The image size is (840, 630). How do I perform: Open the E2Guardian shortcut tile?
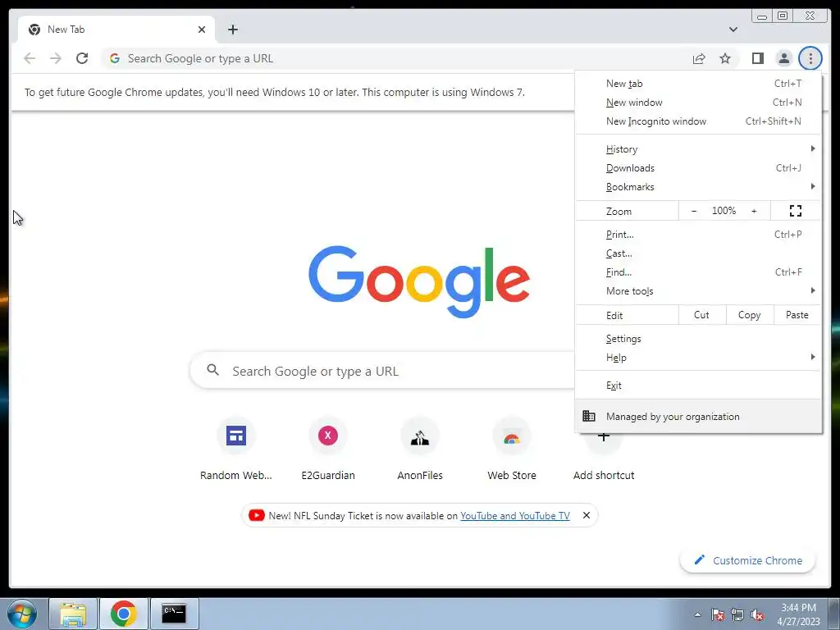(328, 449)
